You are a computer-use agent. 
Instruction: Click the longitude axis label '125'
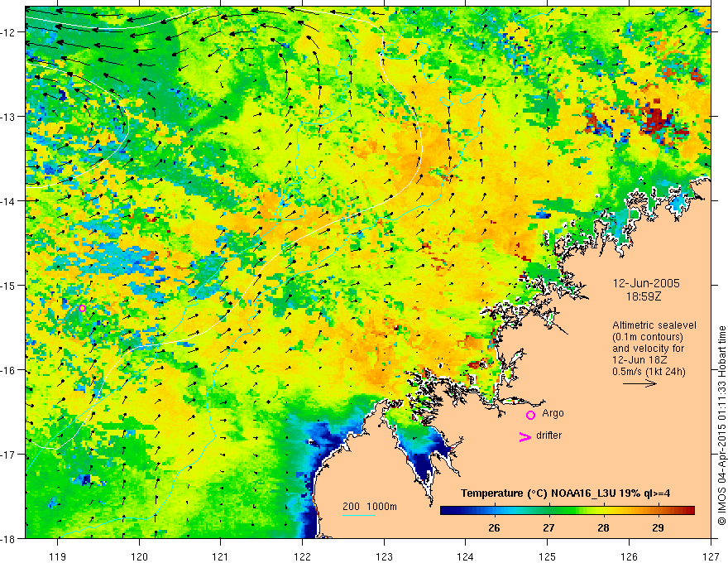[548, 556]
